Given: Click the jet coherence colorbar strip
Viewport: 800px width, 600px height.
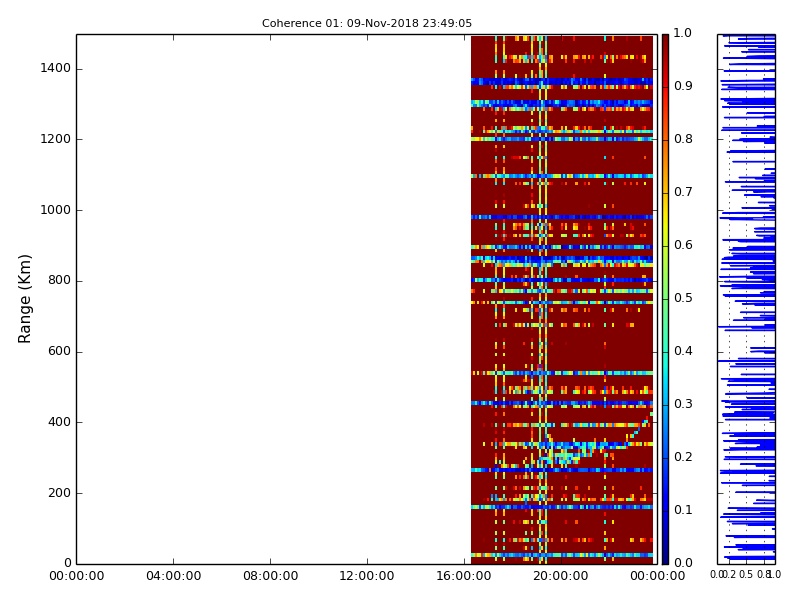Looking at the screenshot, I should click(x=665, y=299).
